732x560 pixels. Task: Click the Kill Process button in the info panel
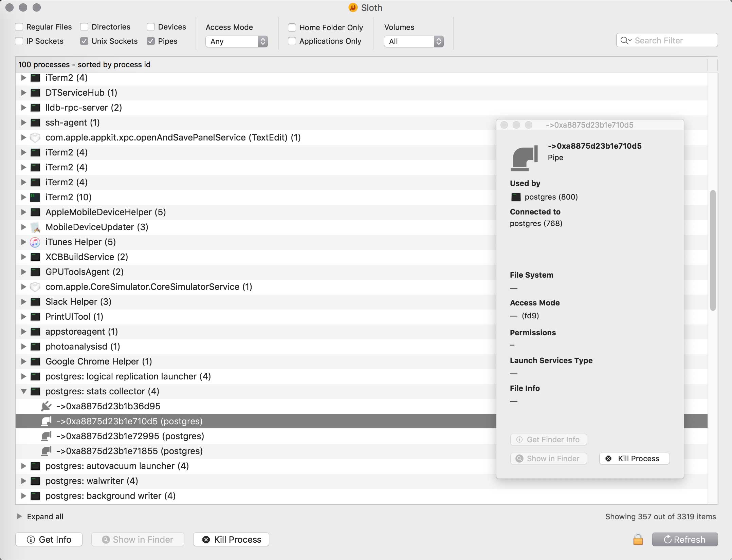(634, 459)
